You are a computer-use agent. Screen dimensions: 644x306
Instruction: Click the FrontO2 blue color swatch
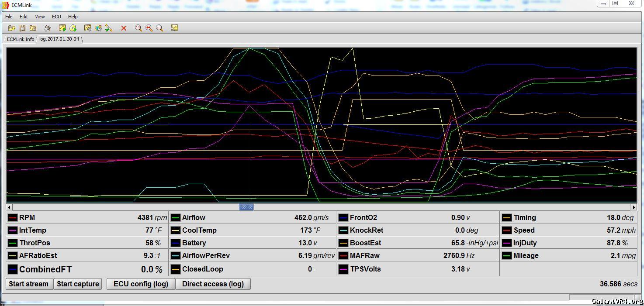pos(343,217)
